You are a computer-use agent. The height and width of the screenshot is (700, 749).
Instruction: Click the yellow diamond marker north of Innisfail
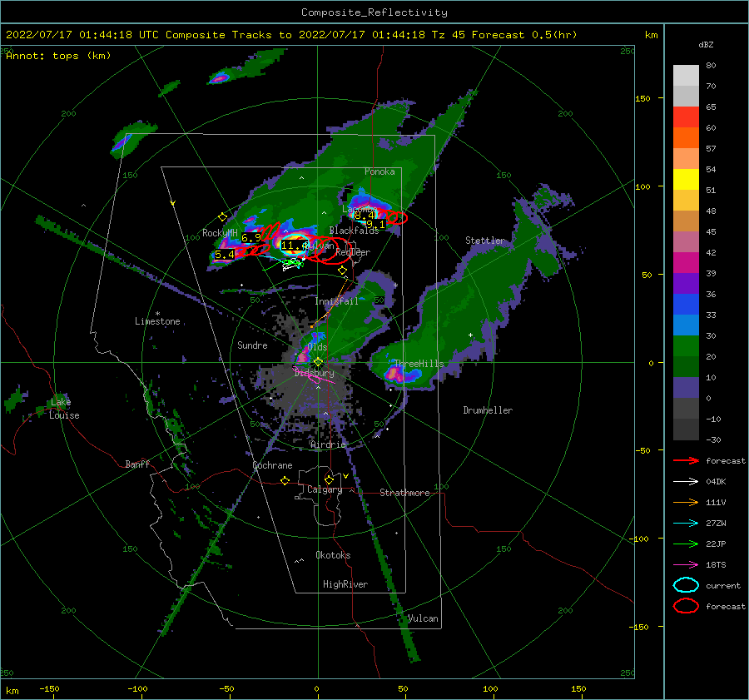(x=342, y=271)
